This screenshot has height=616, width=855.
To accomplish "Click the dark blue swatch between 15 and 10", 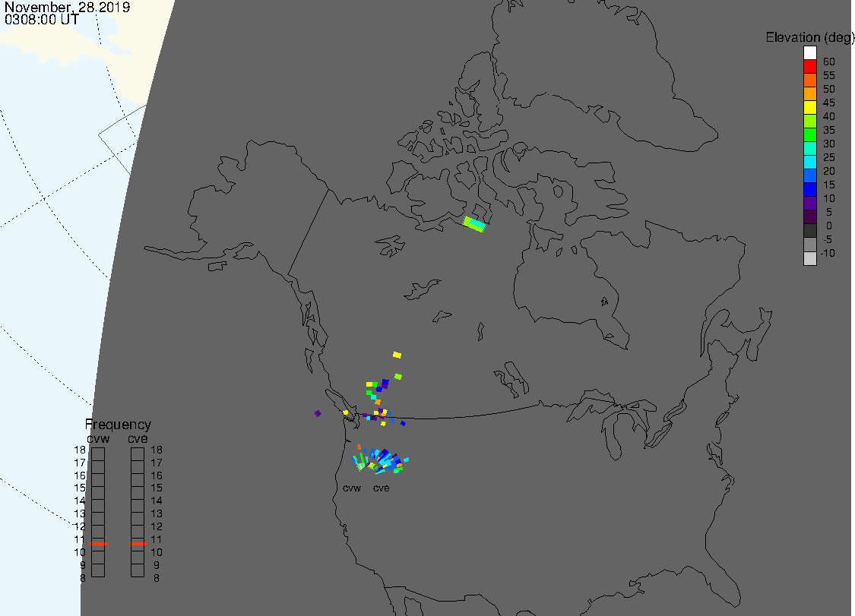I will (809, 189).
